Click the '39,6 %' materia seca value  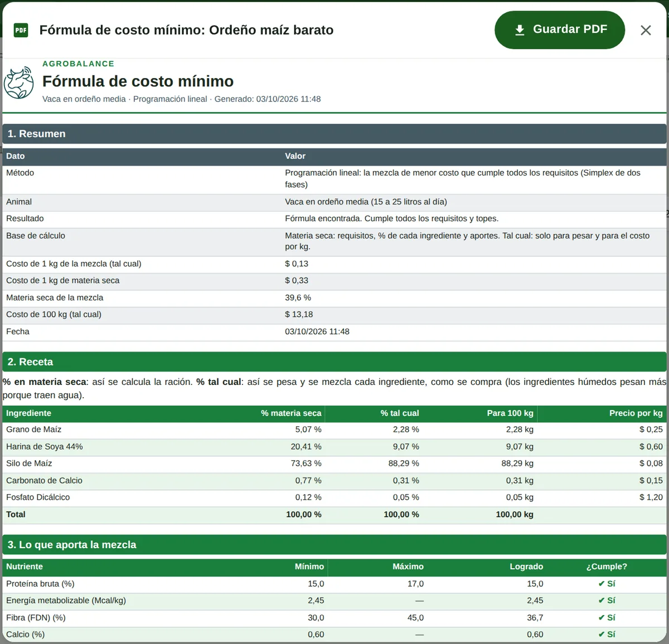tap(298, 297)
